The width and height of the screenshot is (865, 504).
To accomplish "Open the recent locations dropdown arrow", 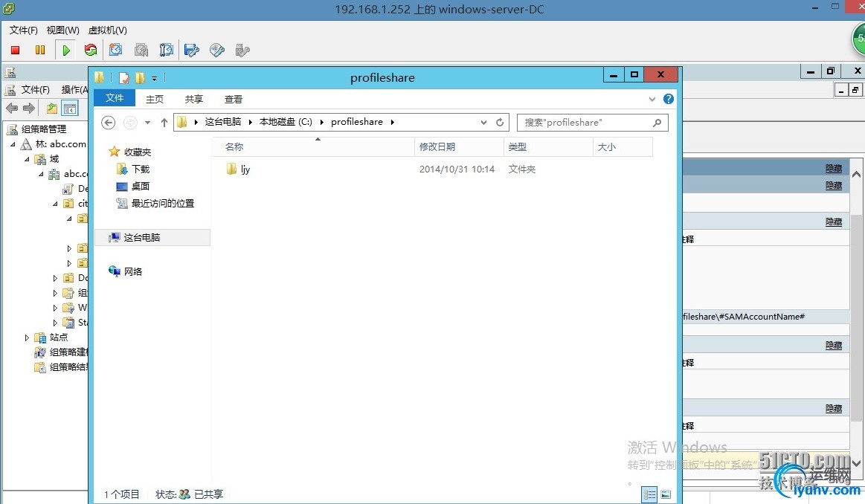I will pos(147,123).
